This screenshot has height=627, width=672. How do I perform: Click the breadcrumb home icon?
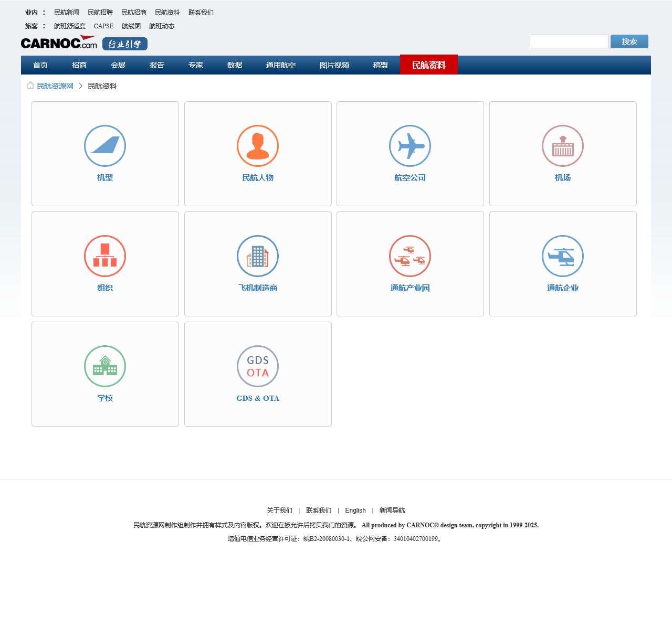click(30, 86)
